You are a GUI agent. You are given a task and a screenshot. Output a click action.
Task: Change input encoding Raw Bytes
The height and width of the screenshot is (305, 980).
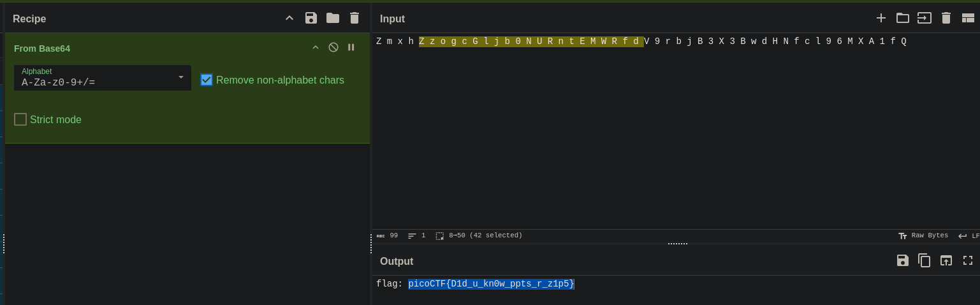[x=923, y=235]
